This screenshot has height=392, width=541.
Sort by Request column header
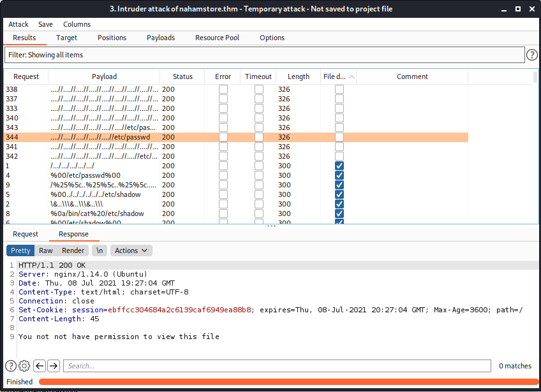click(26, 76)
